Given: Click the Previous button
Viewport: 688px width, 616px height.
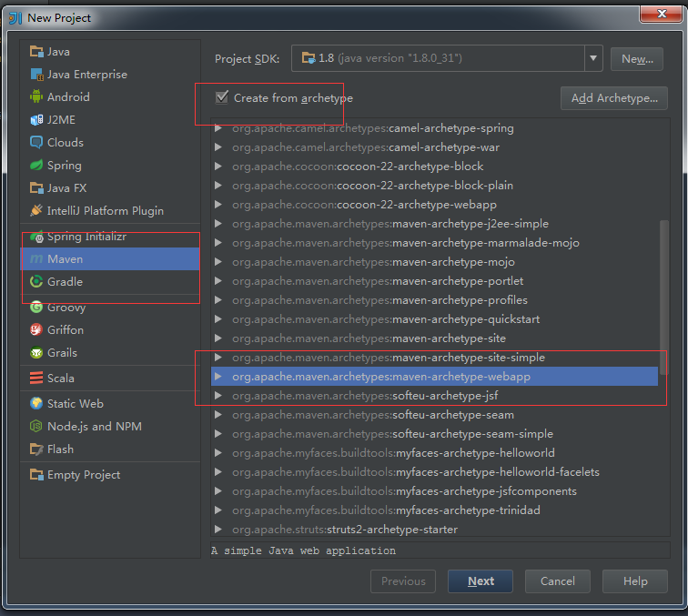Looking at the screenshot, I should [403, 581].
